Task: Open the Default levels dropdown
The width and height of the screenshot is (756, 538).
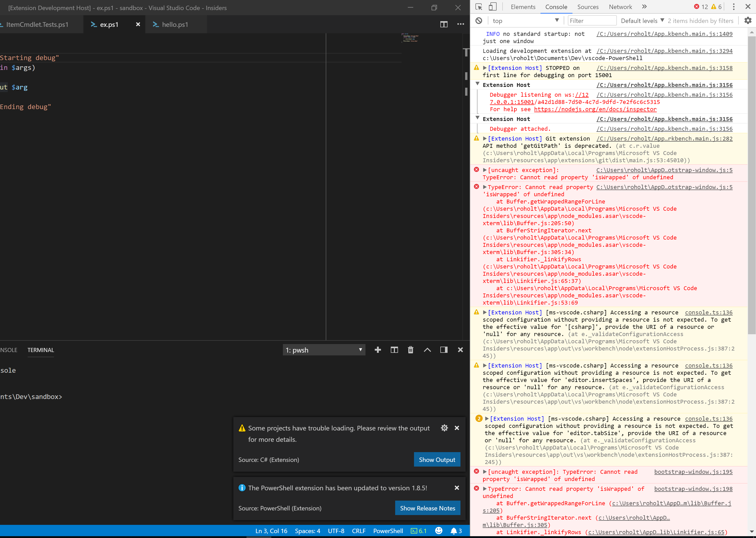Action: (x=642, y=21)
